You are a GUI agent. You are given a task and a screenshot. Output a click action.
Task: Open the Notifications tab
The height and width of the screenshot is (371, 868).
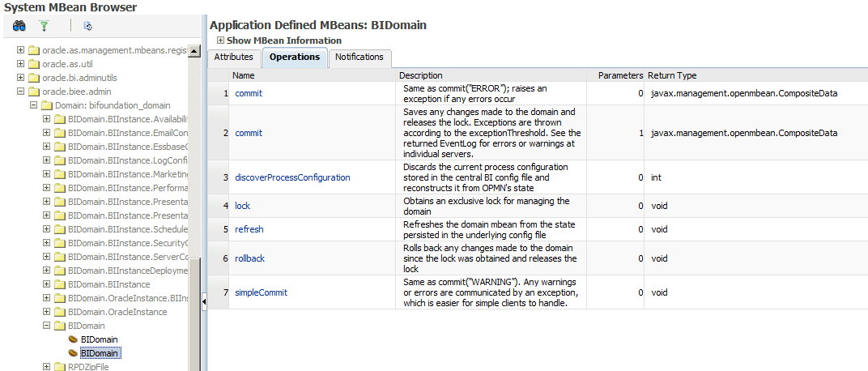(360, 57)
